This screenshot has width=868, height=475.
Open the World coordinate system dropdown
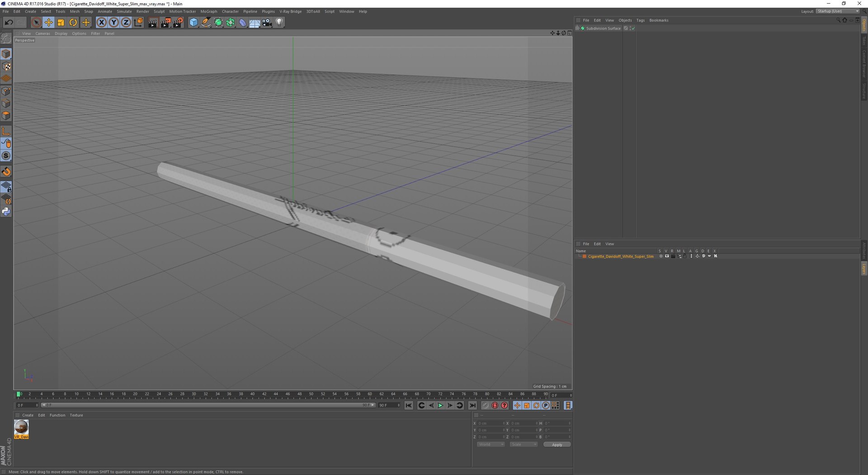[x=491, y=444]
